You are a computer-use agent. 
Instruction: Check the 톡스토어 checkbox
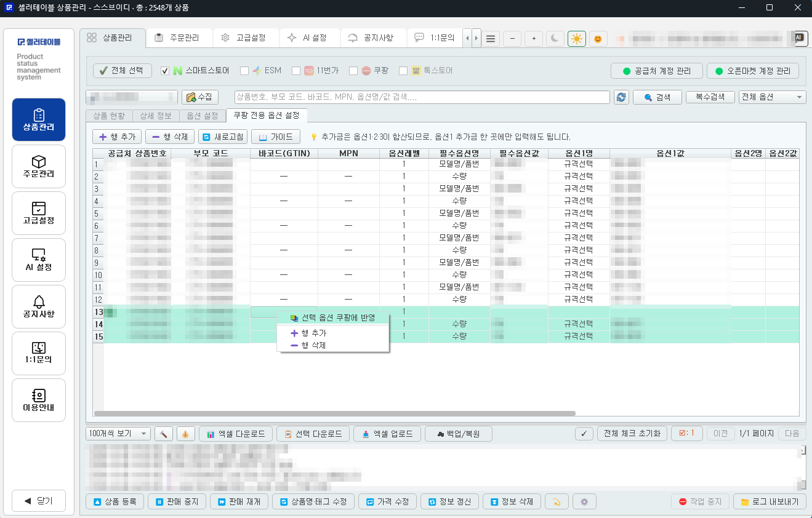403,71
